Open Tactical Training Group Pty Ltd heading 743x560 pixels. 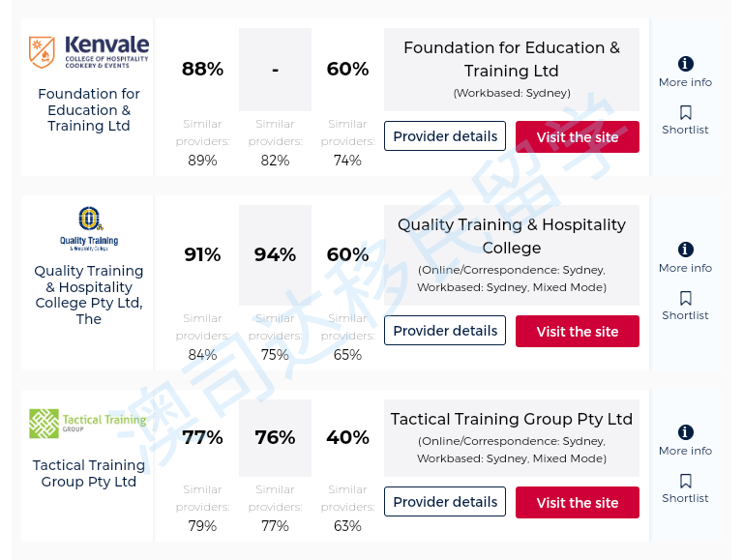(512, 419)
